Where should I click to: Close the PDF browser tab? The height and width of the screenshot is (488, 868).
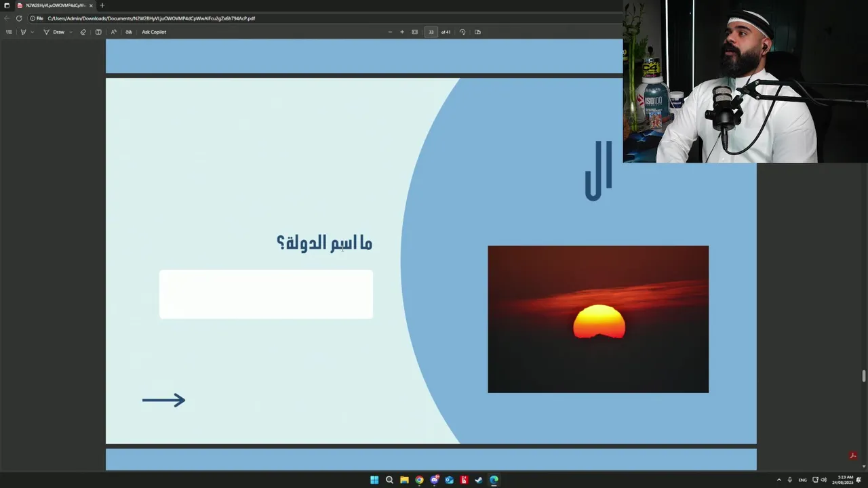(91, 5)
